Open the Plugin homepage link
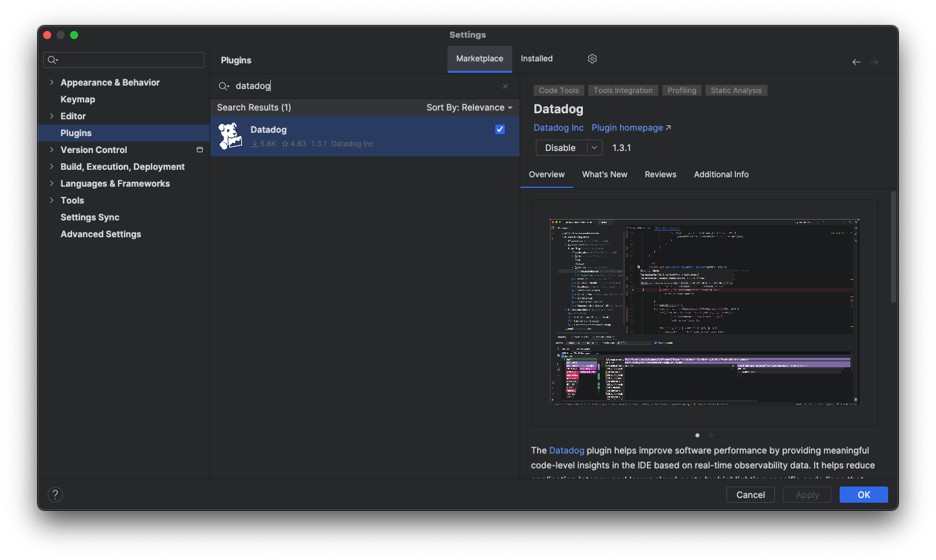This screenshot has width=936, height=560. click(631, 128)
